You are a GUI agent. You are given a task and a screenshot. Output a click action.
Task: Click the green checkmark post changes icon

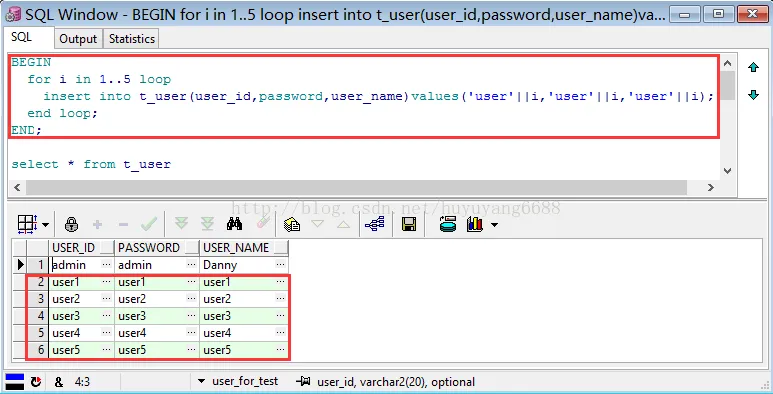coord(148,225)
